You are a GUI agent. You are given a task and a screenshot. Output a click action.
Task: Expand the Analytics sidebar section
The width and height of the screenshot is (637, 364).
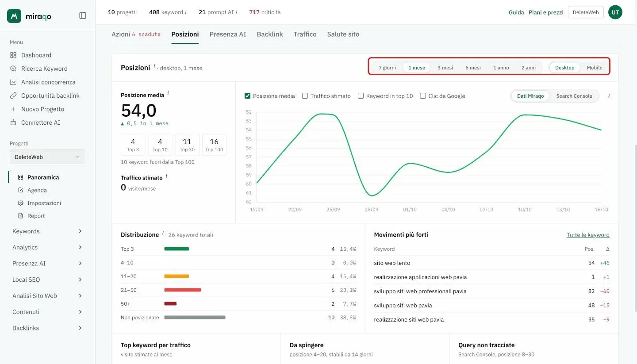(47, 247)
